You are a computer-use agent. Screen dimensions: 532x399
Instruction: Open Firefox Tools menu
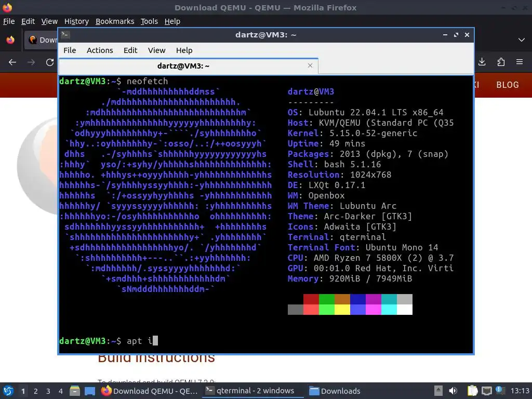[149, 21]
